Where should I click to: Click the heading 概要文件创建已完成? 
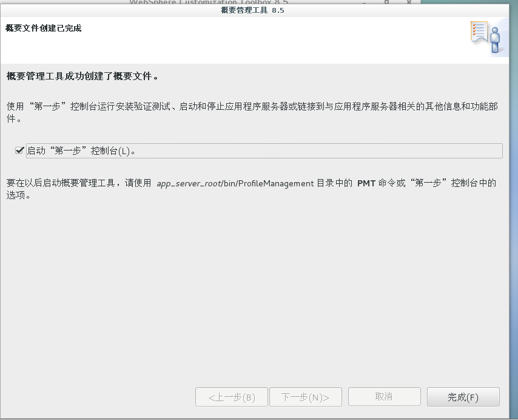pyautogui.click(x=42, y=28)
